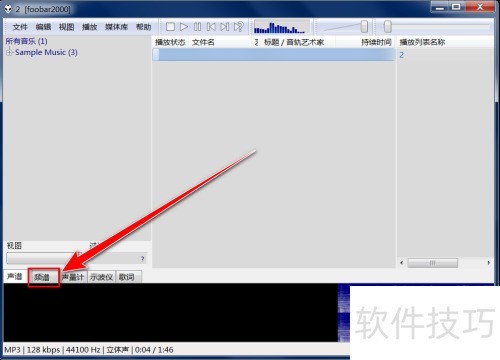Open the 媒体库 menu
The width and height of the screenshot is (500, 360).
[x=116, y=27]
